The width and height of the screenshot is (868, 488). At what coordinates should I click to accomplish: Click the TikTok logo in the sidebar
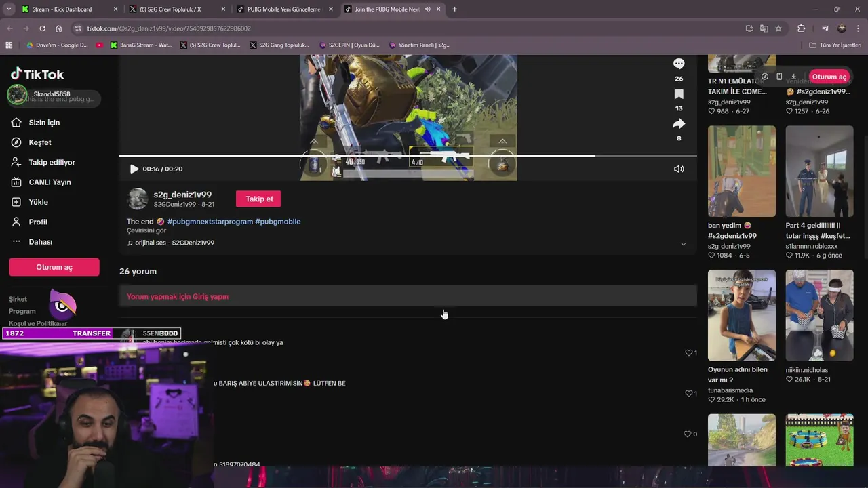point(37,74)
